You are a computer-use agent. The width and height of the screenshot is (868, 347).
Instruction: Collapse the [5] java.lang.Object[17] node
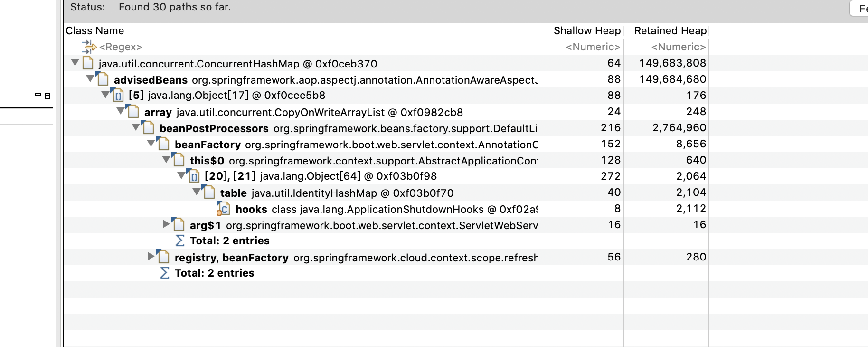click(x=105, y=95)
